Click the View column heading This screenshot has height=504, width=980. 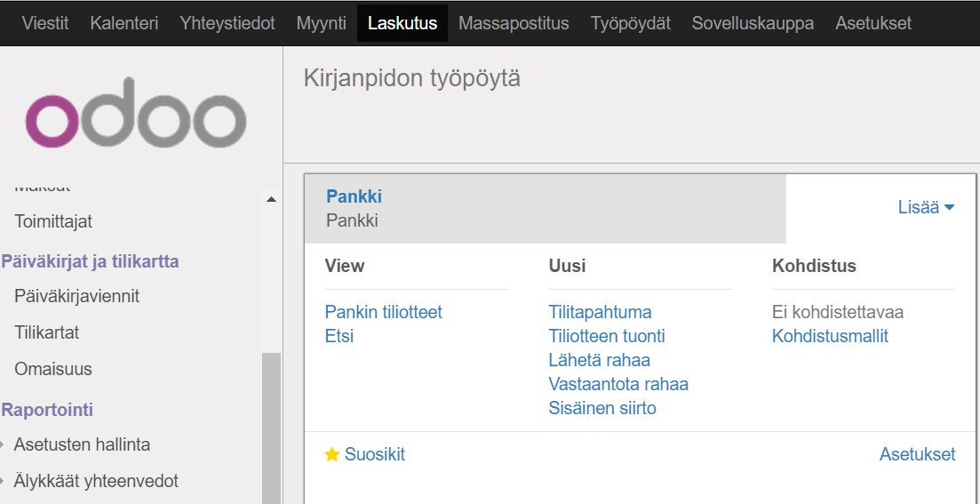point(345,266)
